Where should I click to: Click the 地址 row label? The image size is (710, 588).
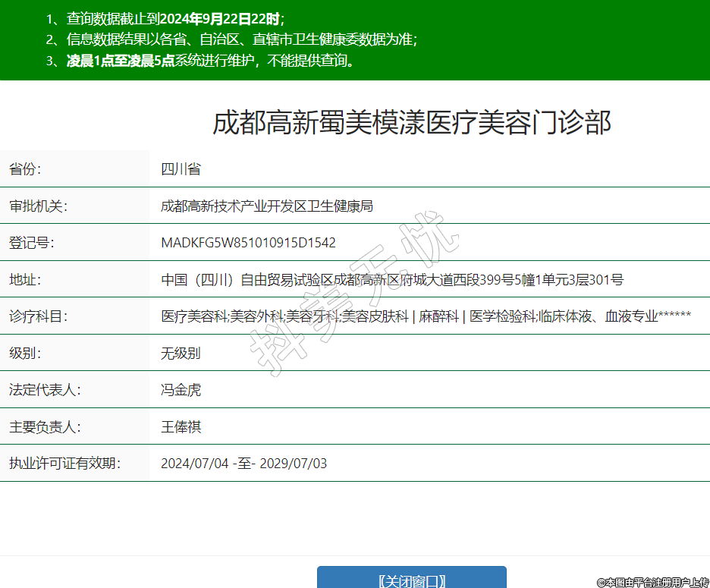point(24,280)
